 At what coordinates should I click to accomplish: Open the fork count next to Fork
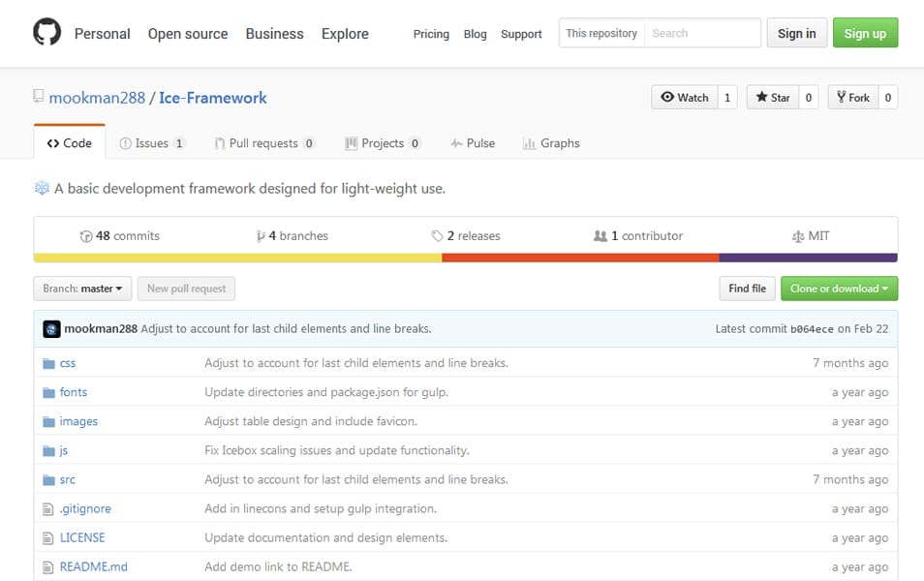(x=888, y=97)
